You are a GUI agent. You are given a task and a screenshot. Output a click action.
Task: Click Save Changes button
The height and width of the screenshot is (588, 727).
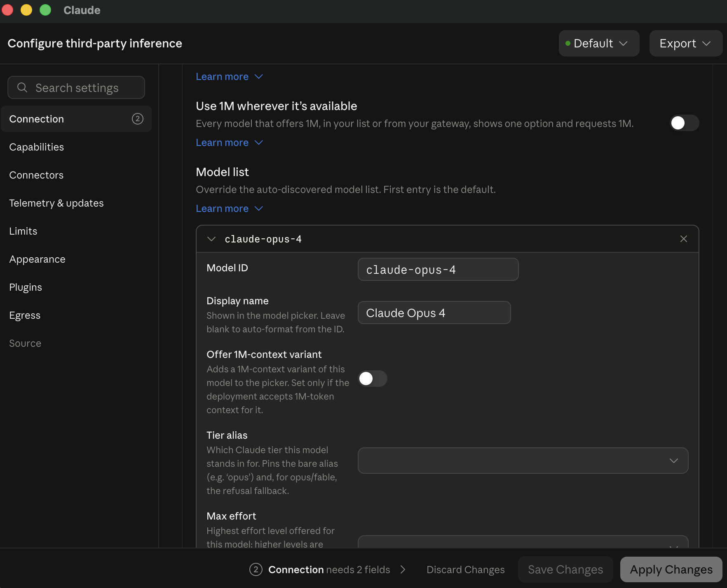pos(565,569)
